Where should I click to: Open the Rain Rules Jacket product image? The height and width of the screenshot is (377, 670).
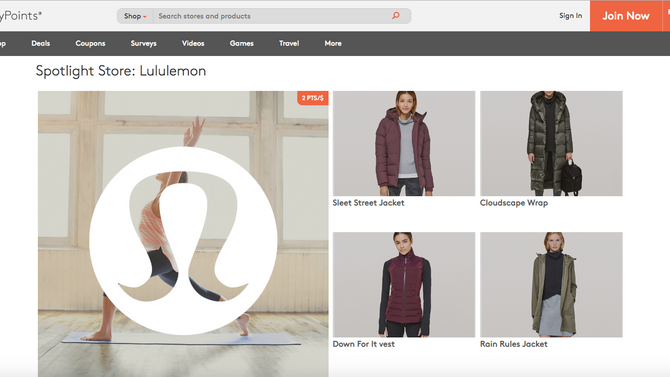(551, 285)
